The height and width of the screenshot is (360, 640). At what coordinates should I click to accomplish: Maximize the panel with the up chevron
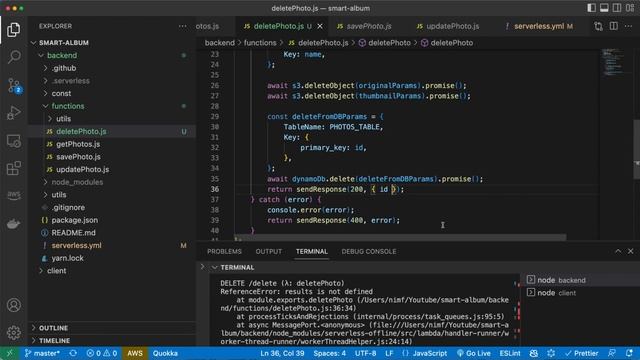tap(618, 251)
